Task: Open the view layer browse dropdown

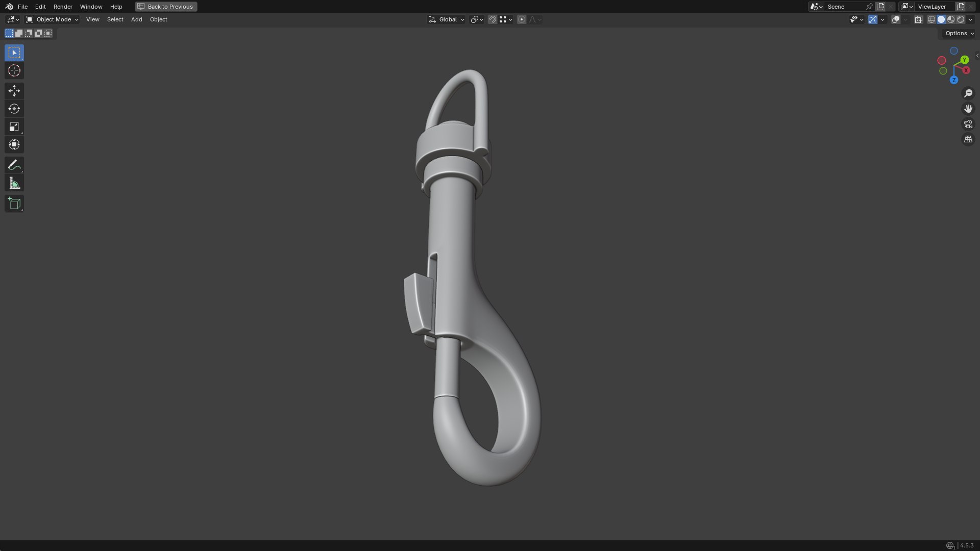Action: (x=906, y=7)
